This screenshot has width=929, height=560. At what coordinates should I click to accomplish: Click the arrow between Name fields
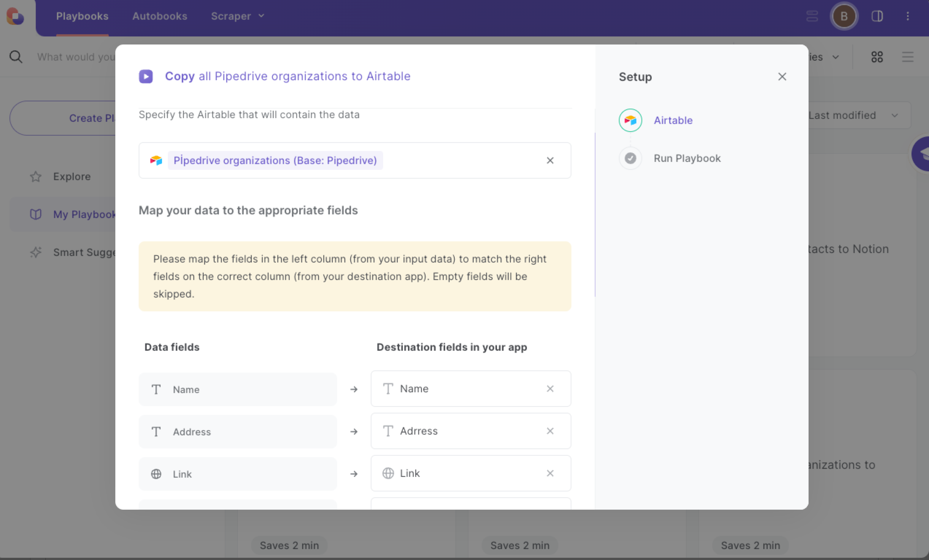point(354,389)
